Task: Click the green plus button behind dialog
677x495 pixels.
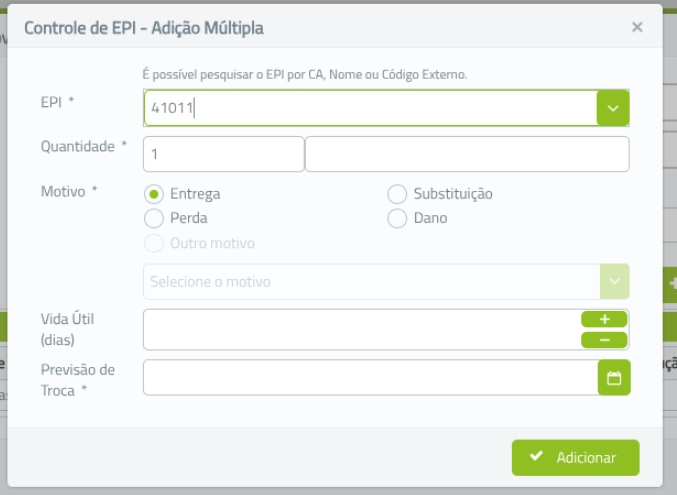Action: [x=671, y=284]
